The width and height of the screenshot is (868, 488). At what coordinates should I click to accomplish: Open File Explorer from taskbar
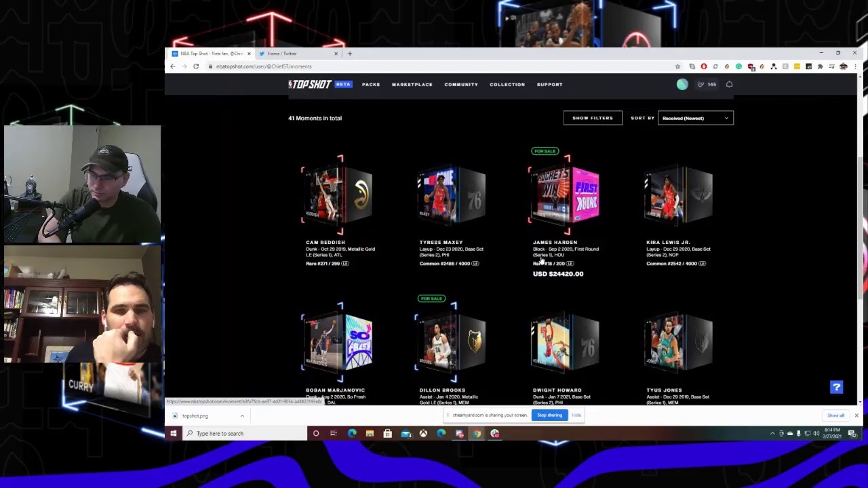[x=370, y=433]
